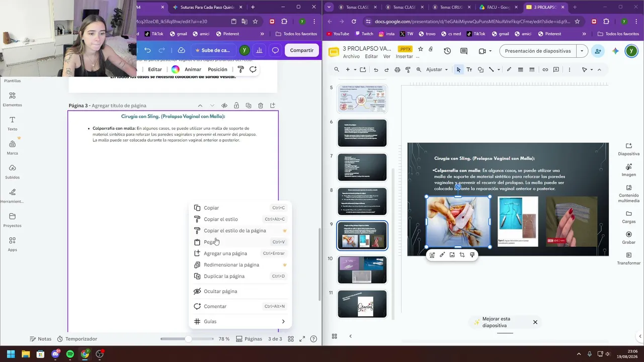Click the Slides address bar URL
The width and height of the screenshot is (644, 362).
coord(472,22)
